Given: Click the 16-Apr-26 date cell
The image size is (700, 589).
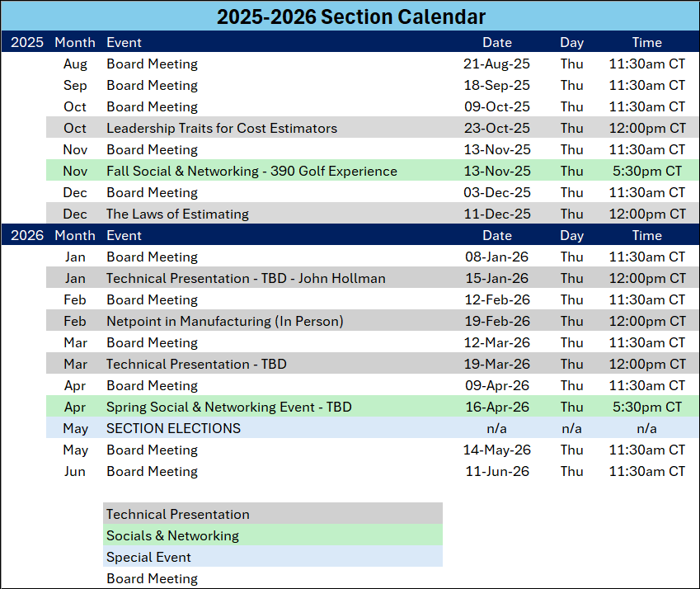Looking at the screenshot, I should pyautogui.click(x=497, y=407).
